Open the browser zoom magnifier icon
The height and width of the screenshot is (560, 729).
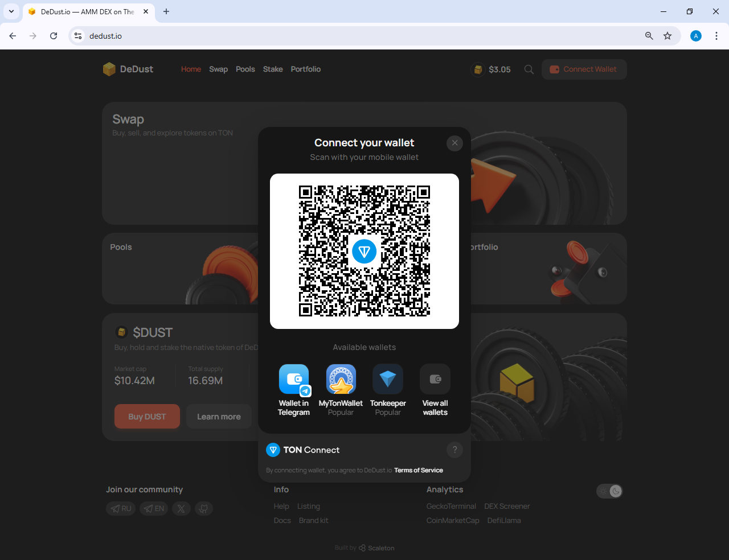coord(649,36)
